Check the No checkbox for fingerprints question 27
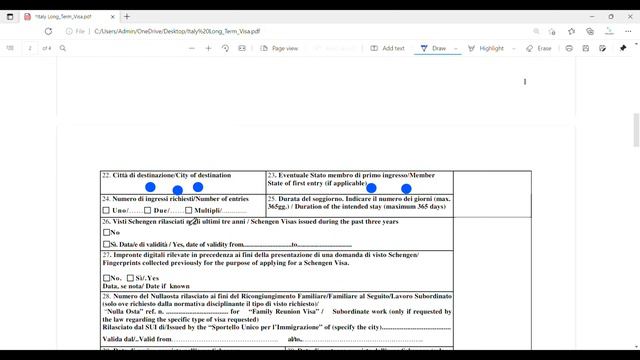Image resolution: width=640 pixels, height=360 pixels. click(107, 278)
